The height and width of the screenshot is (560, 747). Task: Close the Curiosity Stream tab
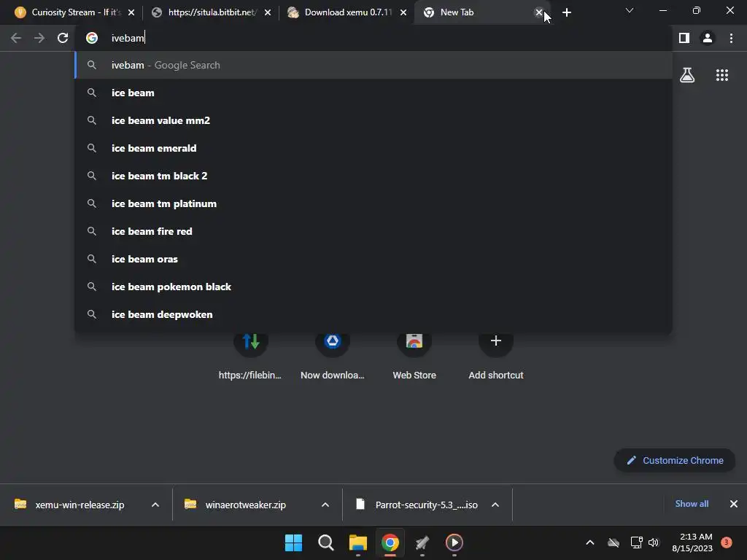[131, 12]
